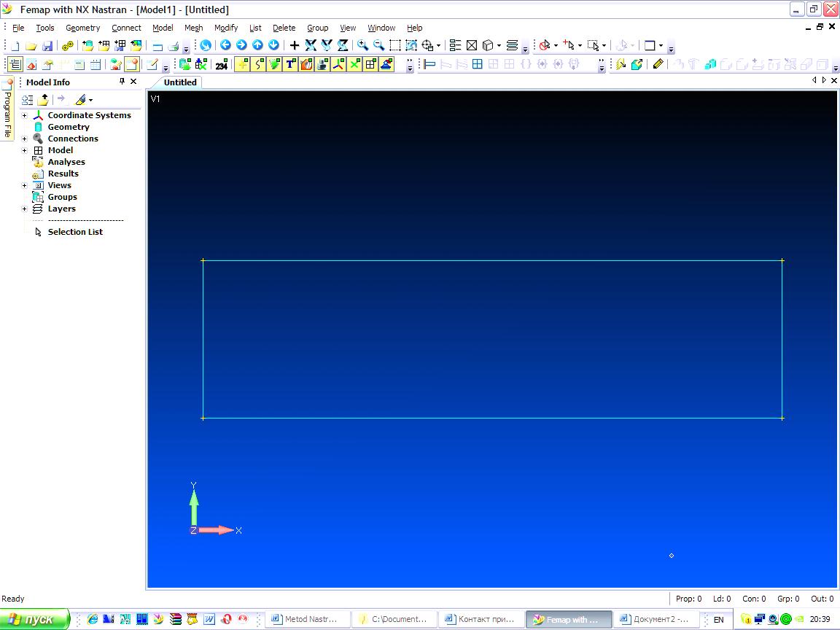Click the mesh grid icon in mesh toolbar
Image resolution: width=840 pixels, height=630 pixels.
[478, 64]
